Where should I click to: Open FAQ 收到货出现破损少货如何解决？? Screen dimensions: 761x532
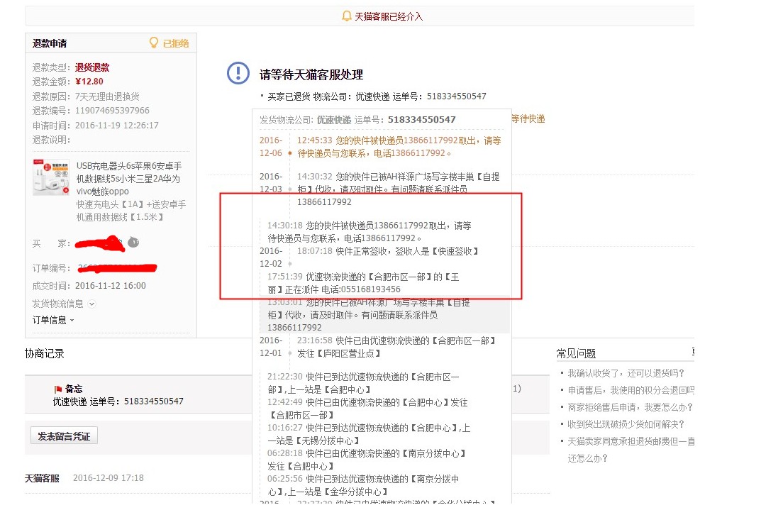[626, 423]
